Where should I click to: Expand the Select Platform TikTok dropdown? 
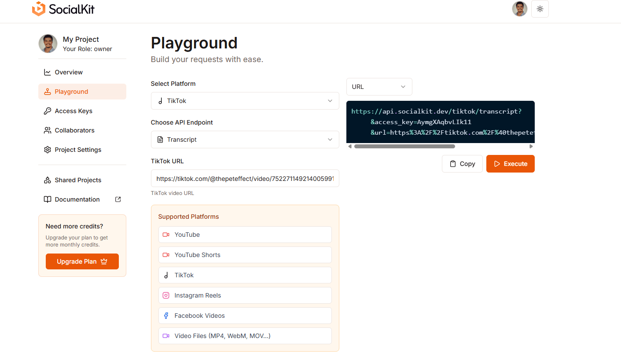[245, 101]
